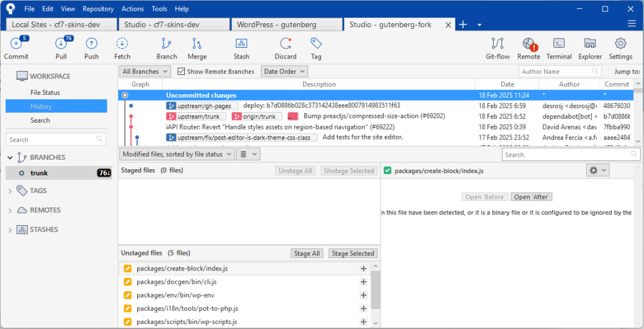The image size is (644, 329).
Task: Open the Repository menu
Action: pos(98,9)
